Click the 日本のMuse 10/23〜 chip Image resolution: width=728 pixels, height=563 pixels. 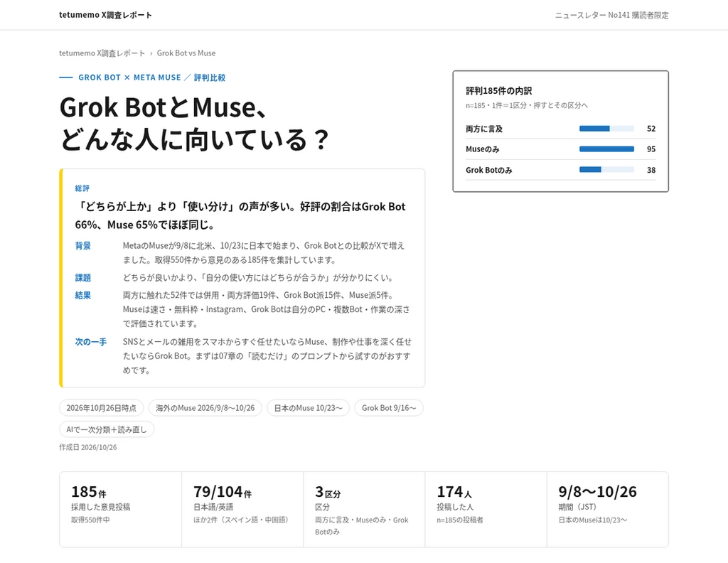point(309,408)
